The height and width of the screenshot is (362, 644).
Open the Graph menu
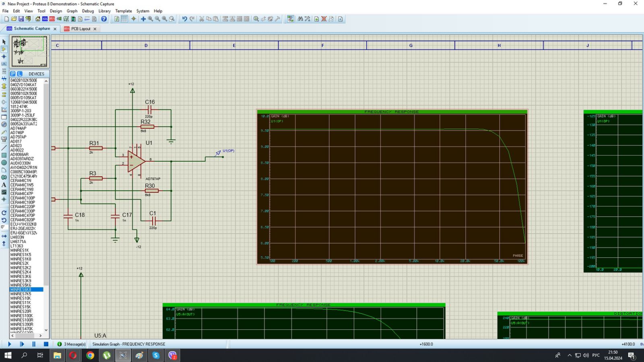[x=72, y=11]
